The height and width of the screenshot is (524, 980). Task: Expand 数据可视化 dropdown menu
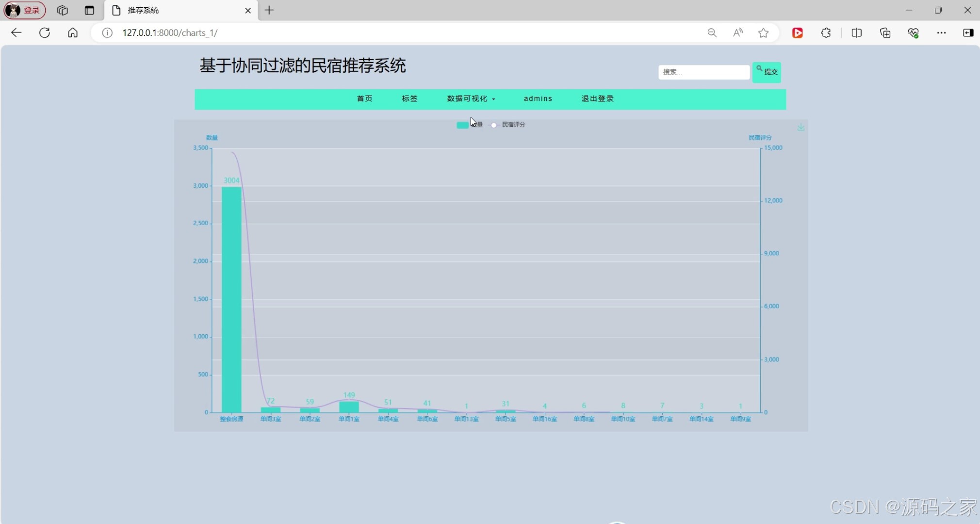471,98
